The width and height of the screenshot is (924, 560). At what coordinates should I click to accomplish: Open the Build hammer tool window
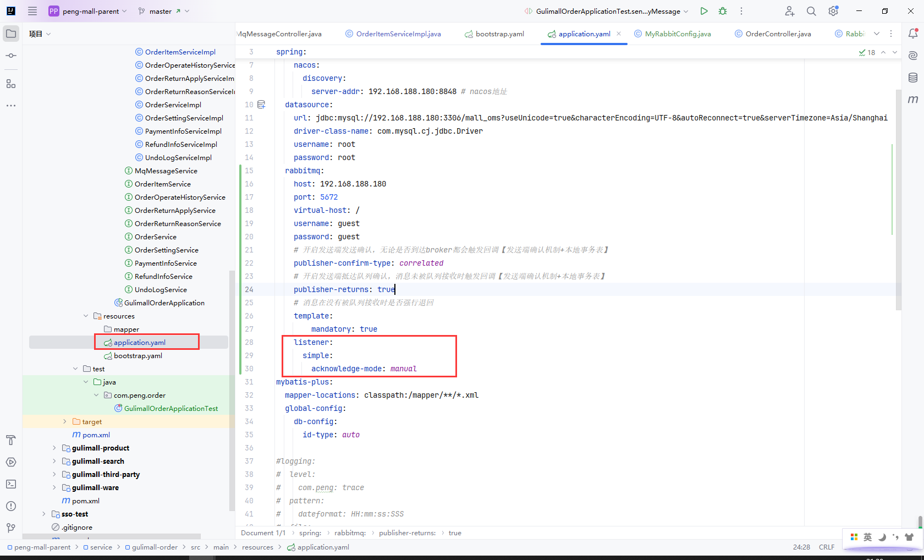pyautogui.click(x=11, y=440)
